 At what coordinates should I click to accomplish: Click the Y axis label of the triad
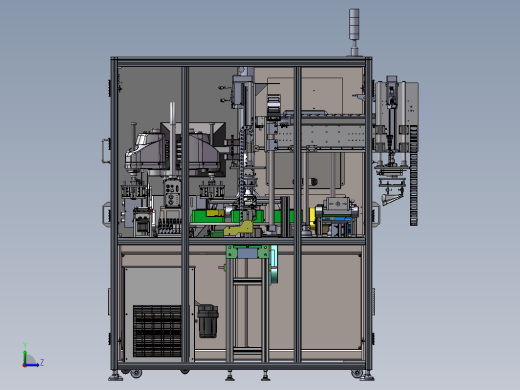[x=25, y=345]
